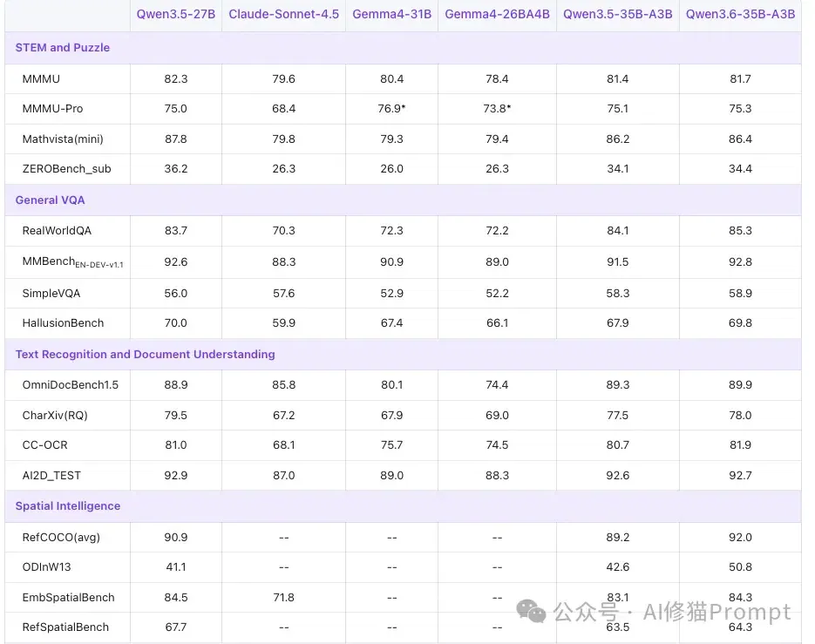The image size is (815, 644).
Task: Select AI2D_TEST value 87.0
Action: coord(284,476)
